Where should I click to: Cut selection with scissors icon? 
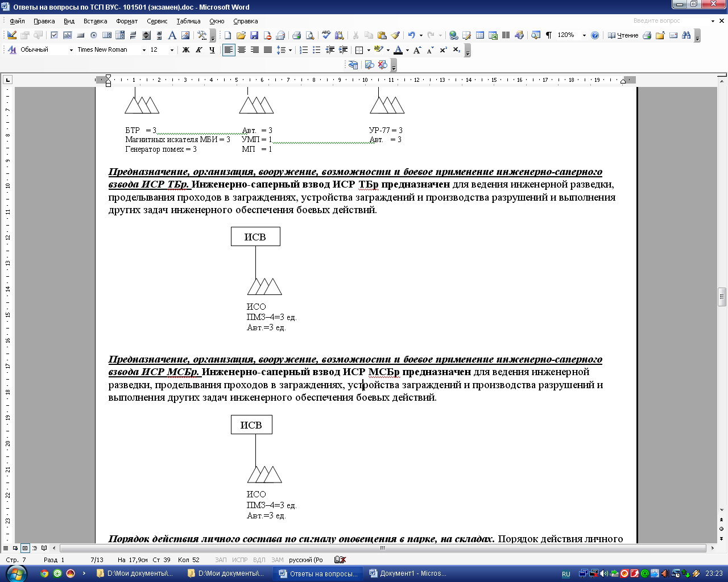[x=355, y=35]
